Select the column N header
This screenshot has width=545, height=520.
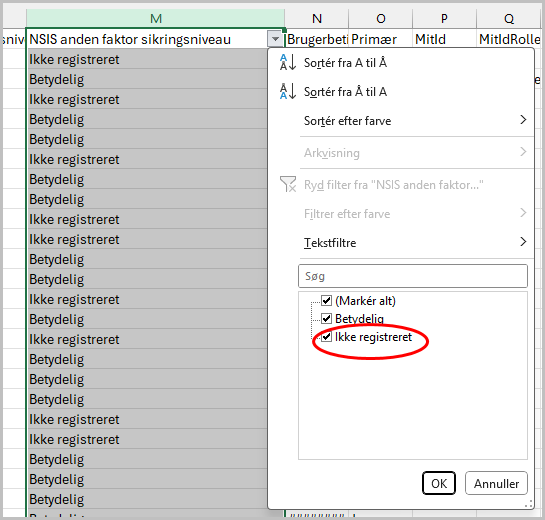(317, 18)
